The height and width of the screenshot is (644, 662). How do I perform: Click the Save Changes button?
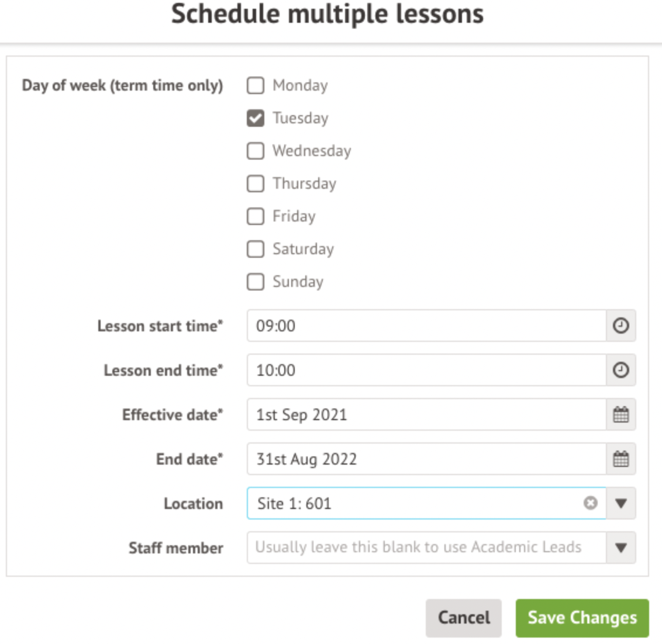pyautogui.click(x=582, y=618)
